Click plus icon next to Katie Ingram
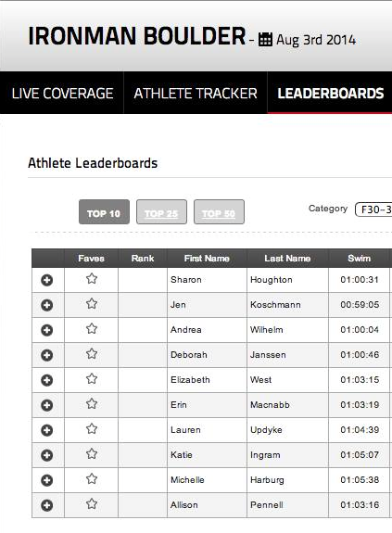 click(47, 455)
